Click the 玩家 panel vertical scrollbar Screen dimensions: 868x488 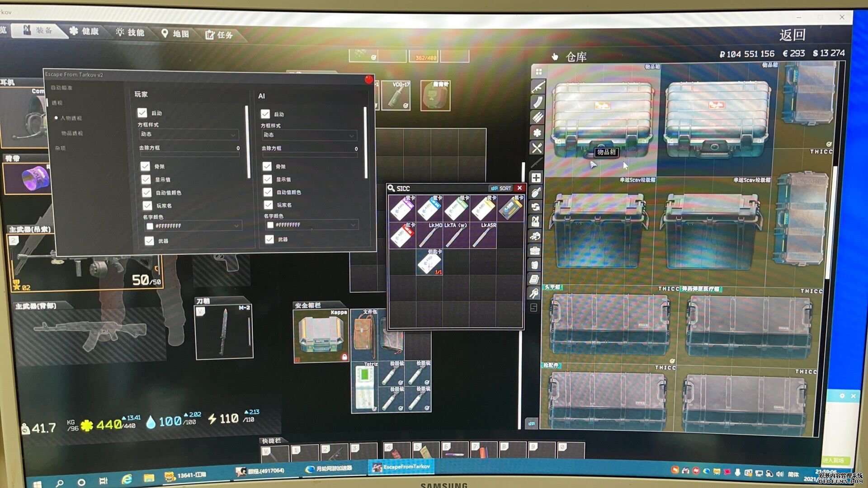[x=248, y=142]
